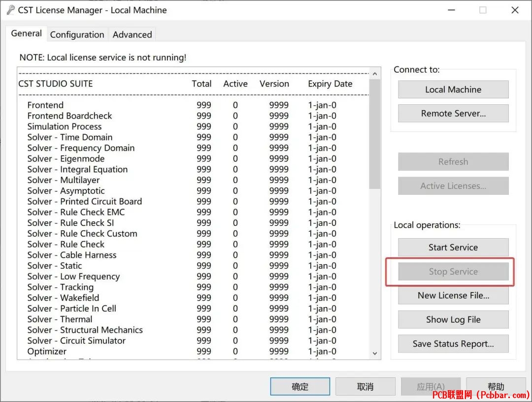This screenshot has height=402, width=532.
Task: Select Solver - Structural Mechanics row
Action: coord(182,330)
